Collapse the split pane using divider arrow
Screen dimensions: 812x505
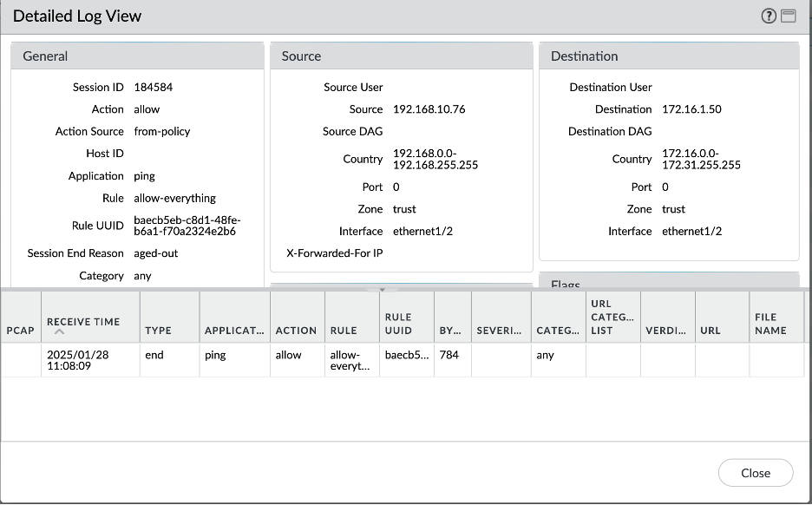click(x=382, y=289)
